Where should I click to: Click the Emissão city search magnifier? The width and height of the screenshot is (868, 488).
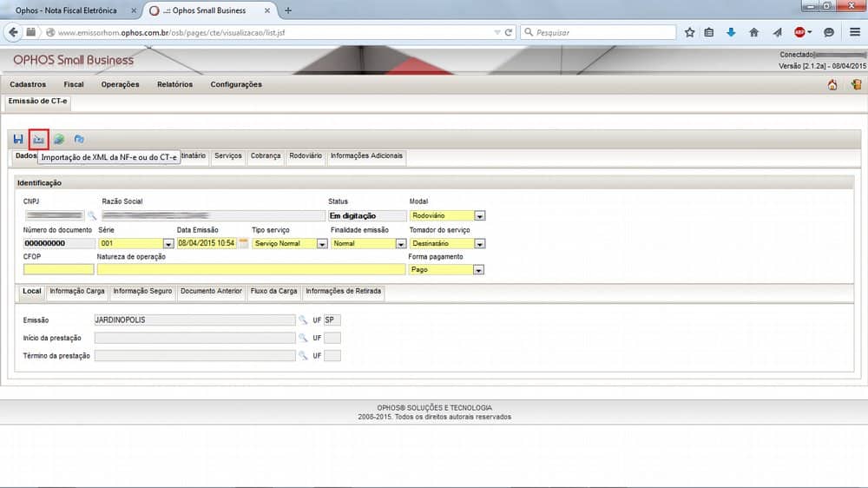tap(303, 320)
